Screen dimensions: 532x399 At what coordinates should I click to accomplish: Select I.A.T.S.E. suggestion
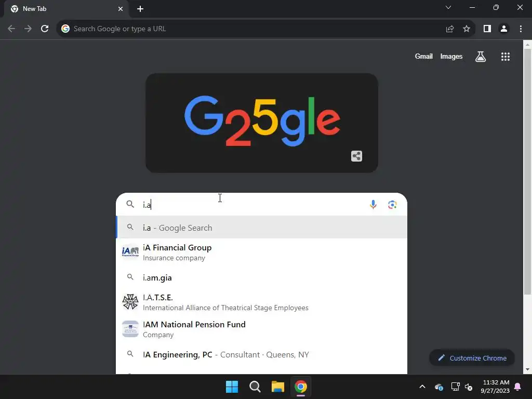tap(262, 302)
